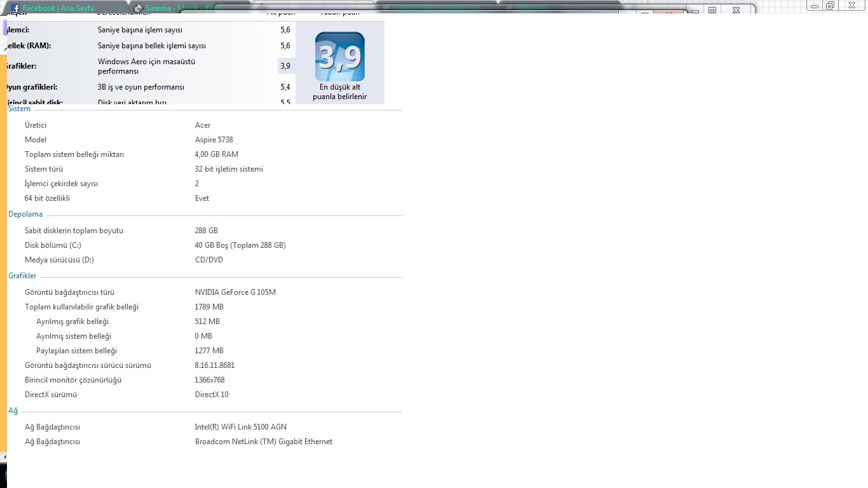Click 'Birincil monitör çözünürlüğü' label

(x=73, y=380)
